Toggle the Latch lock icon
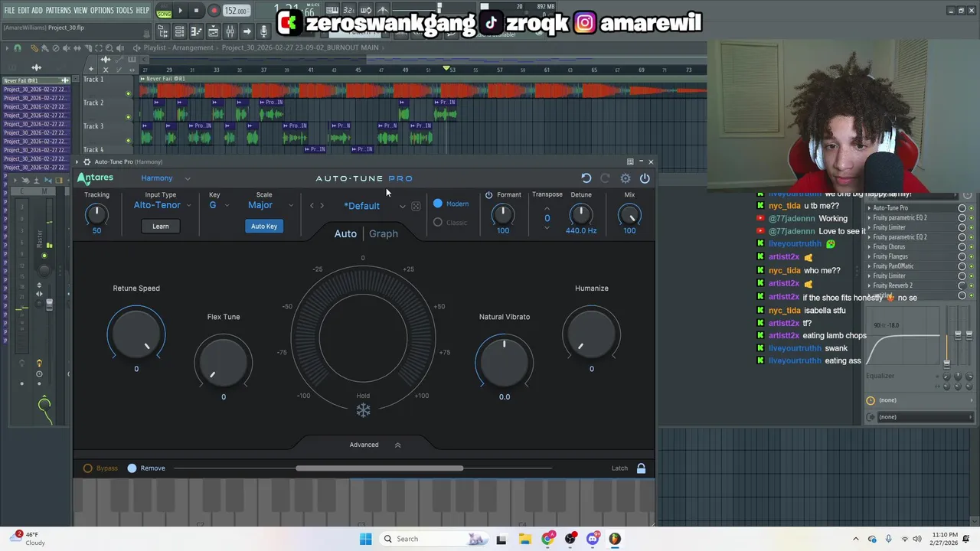980x551 pixels. point(641,468)
